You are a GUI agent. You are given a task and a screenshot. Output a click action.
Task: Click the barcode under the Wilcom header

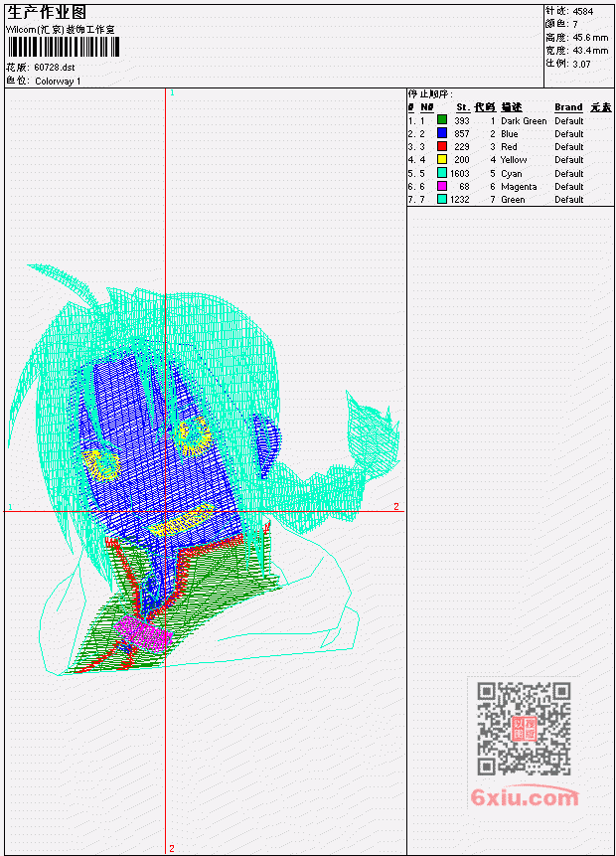click(64, 47)
